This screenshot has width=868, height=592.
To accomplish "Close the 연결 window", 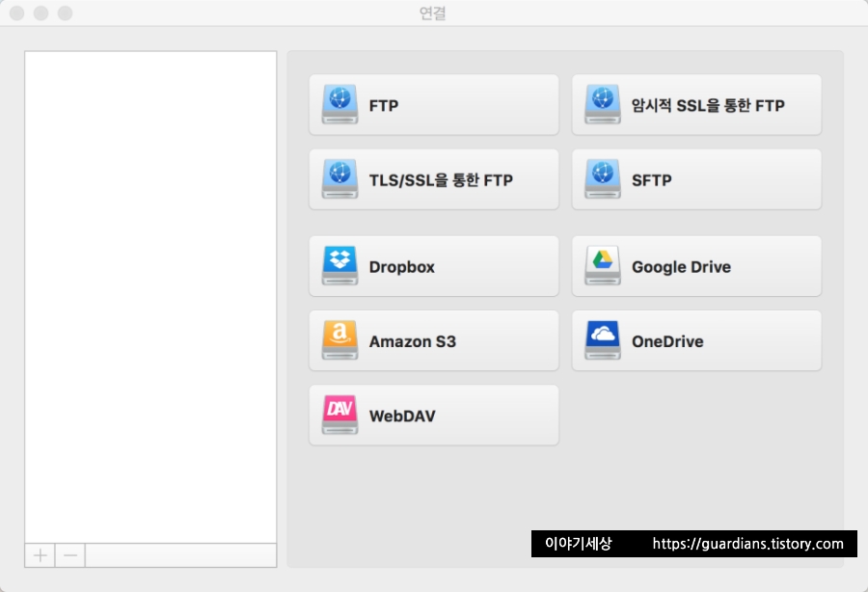I will (x=17, y=13).
